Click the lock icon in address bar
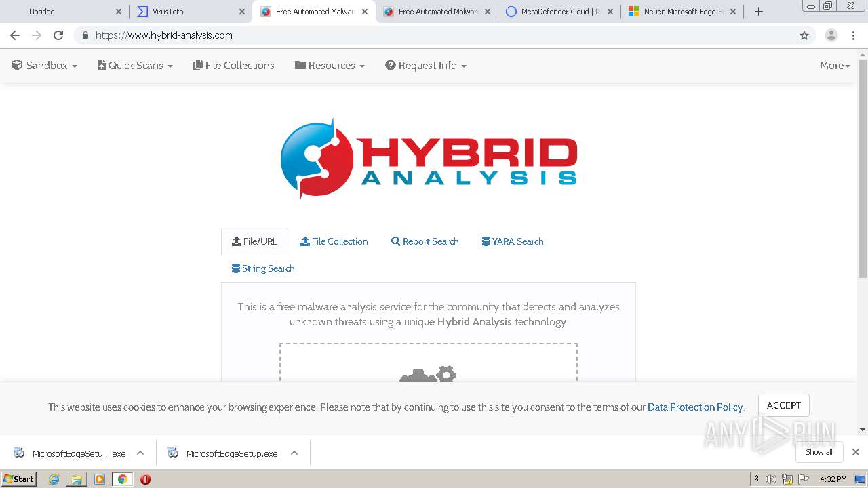Screen dimensions: 868x488 click(x=85, y=35)
